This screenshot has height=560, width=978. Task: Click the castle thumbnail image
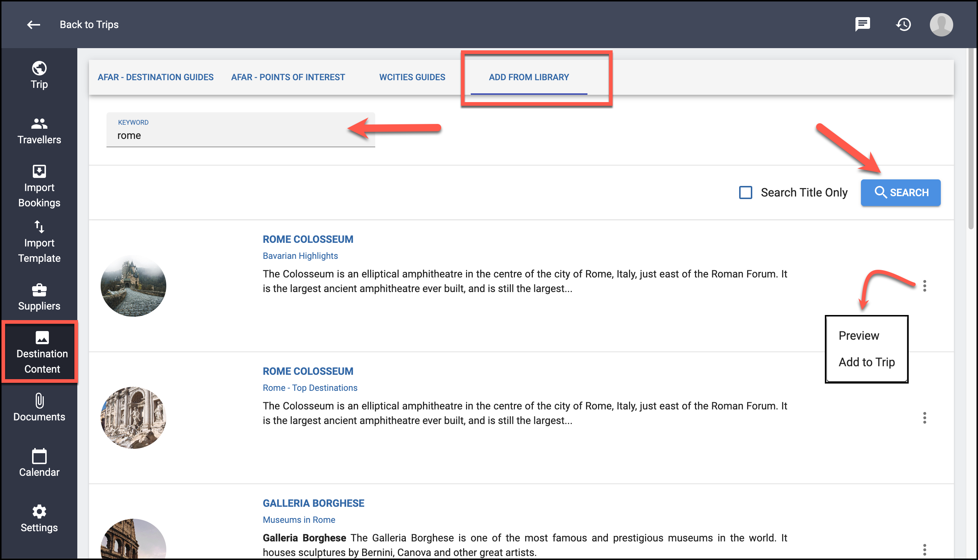pyautogui.click(x=133, y=286)
